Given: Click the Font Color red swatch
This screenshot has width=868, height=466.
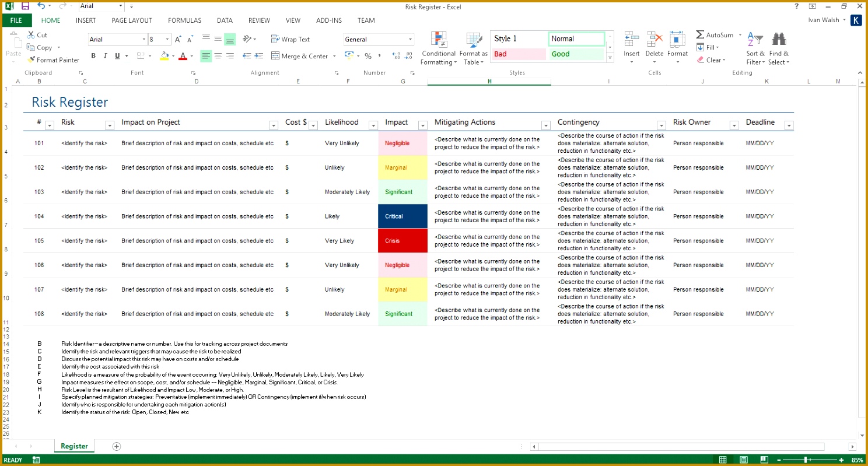Looking at the screenshot, I should [x=184, y=59].
